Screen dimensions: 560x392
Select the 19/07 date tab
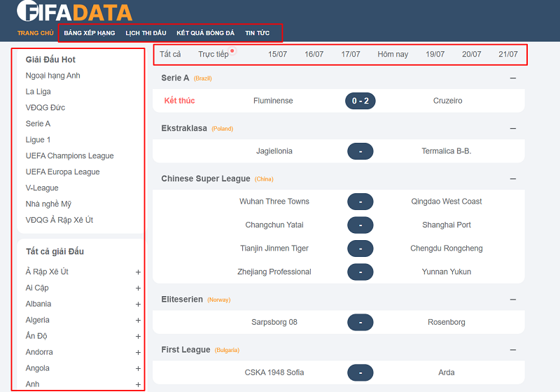[435, 55]
